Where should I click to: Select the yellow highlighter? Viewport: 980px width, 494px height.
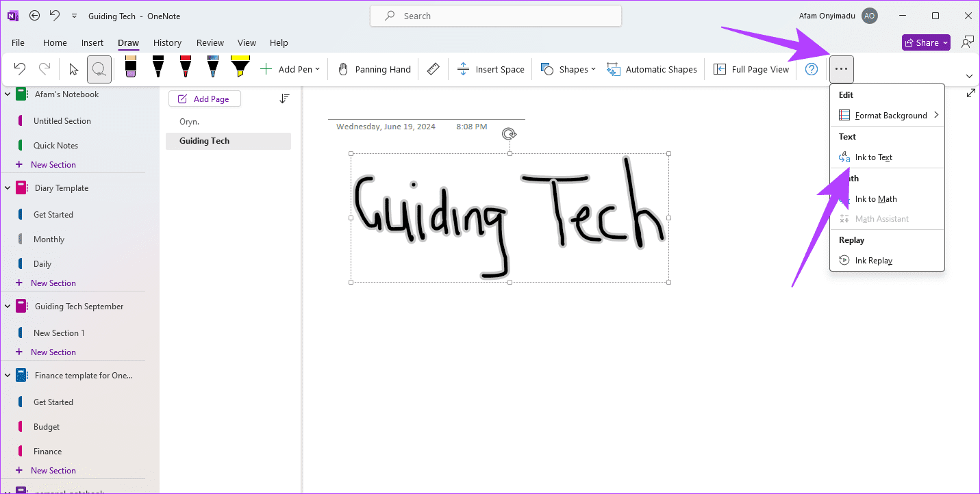[240, 68]
